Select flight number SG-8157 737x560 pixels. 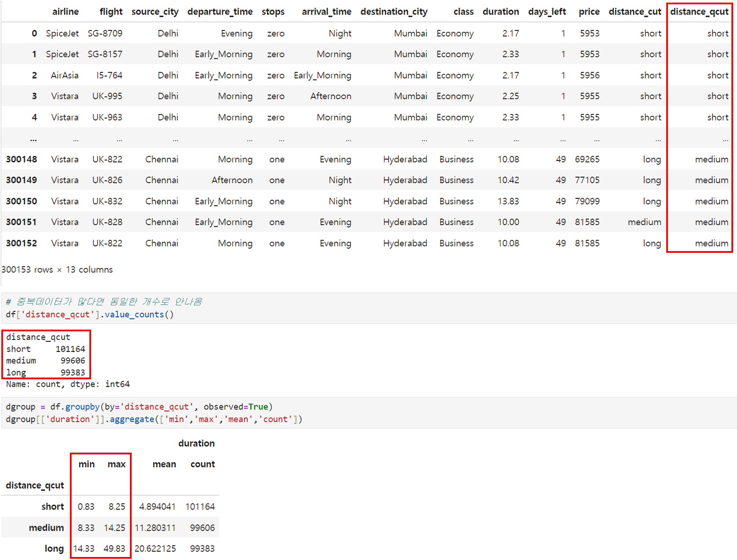[105, 54]
